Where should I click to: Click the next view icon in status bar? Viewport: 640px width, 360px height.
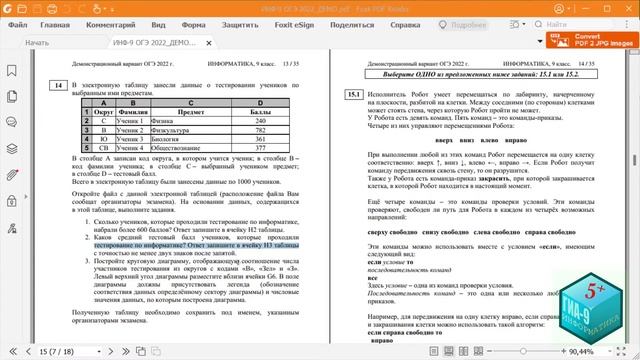pyautogui.click(x=156, y=351)
